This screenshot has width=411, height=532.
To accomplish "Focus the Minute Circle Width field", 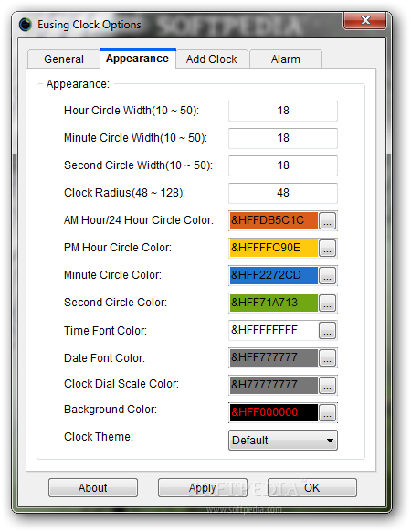I will click(x=283, y=138).
